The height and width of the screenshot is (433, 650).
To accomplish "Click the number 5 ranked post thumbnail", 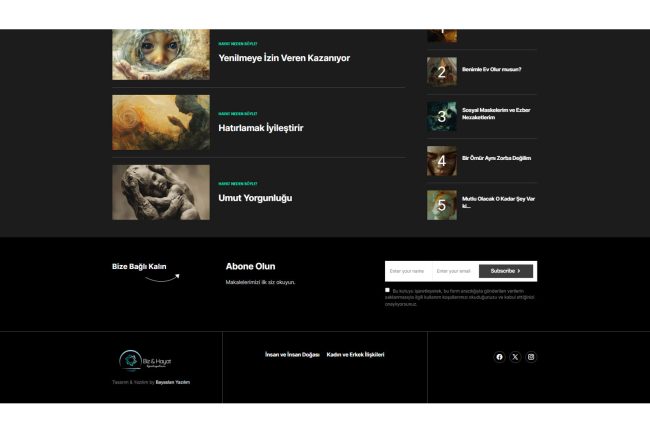I will pos(442,205).
